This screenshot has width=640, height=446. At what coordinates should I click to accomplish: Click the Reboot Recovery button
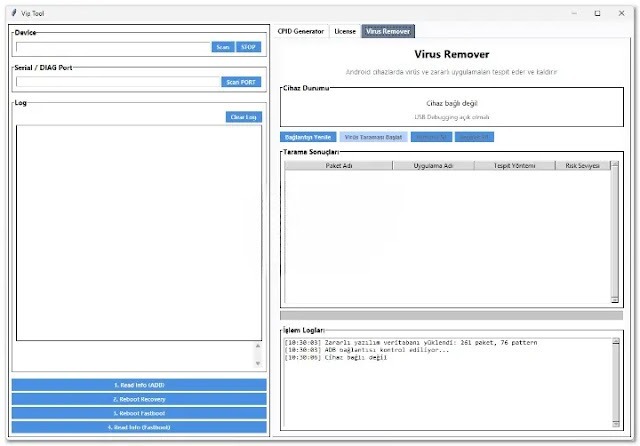point(139,399)
